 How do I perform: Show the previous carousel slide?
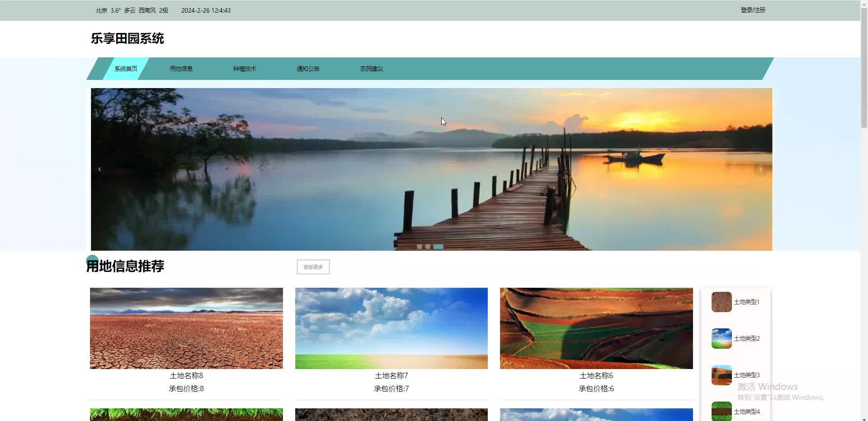[x=100, y=169]
